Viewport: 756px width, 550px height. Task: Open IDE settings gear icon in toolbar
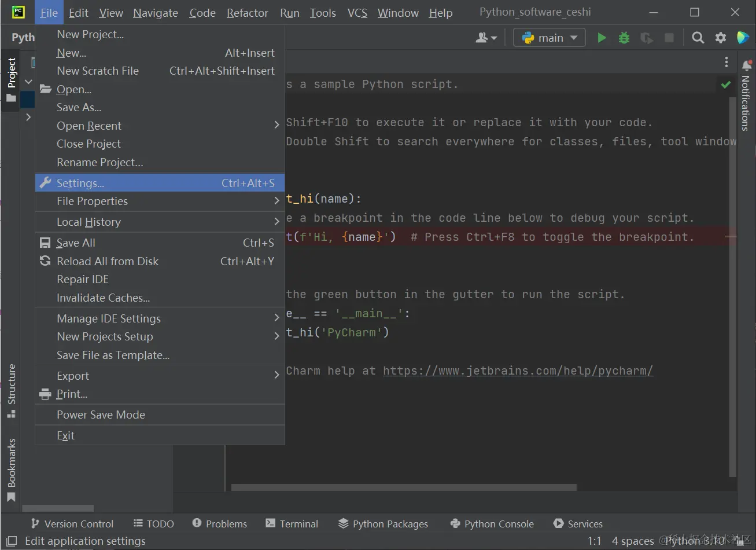pyautogui.click(x=721, y=38)
